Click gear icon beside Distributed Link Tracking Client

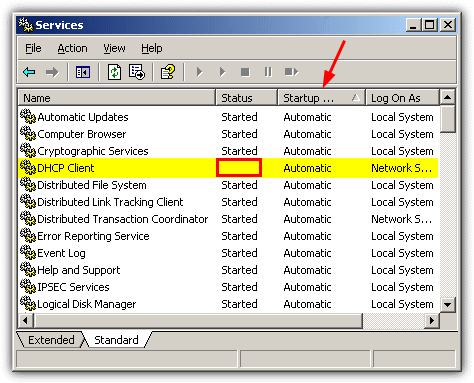click(x=28, y=201)
